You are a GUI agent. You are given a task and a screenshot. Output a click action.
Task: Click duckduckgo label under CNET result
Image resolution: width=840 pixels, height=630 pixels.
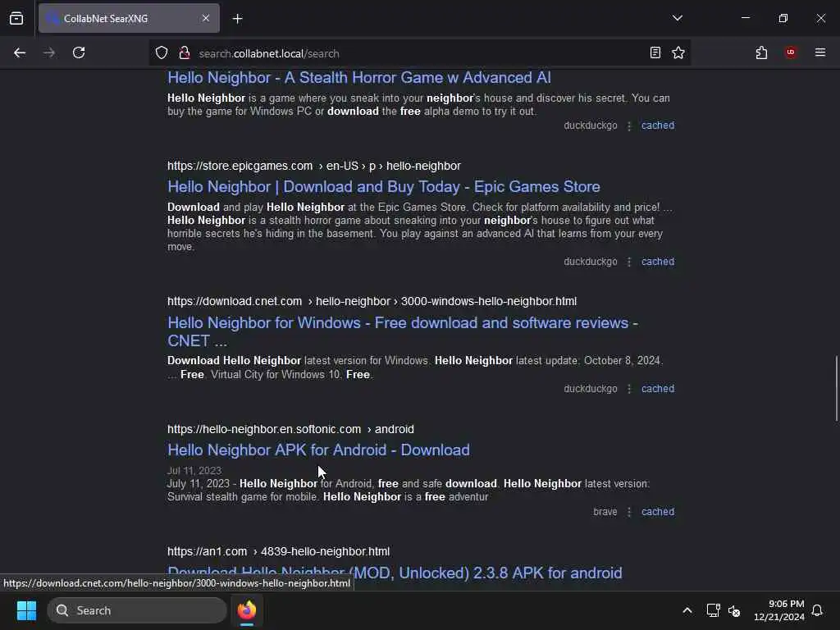coord(591,388)
